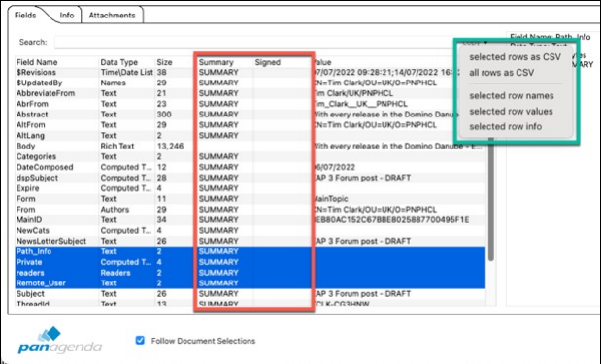Viewport: 601px width, 364px height.
Task: Click the highlighted Remote_User row
Action: click(x=250, y=283)
